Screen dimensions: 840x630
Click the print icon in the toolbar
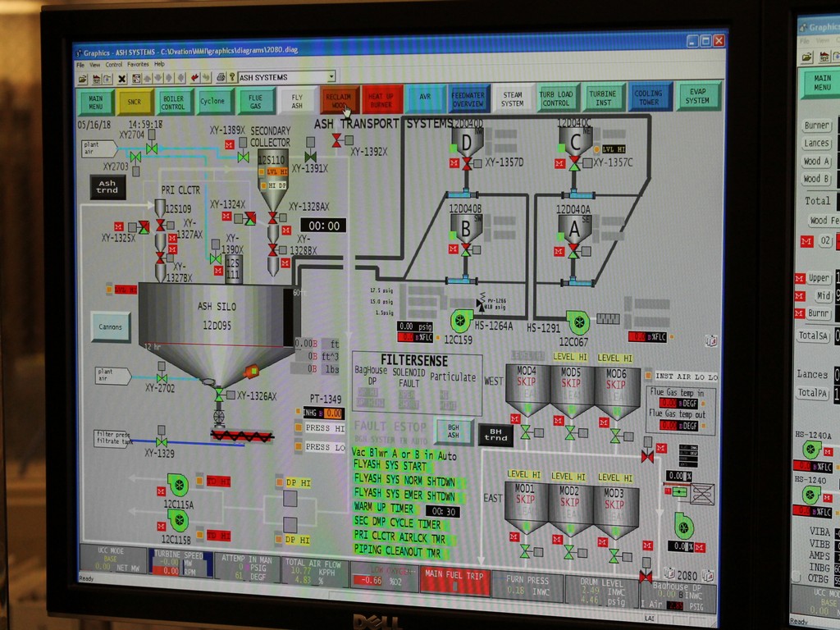221,78
